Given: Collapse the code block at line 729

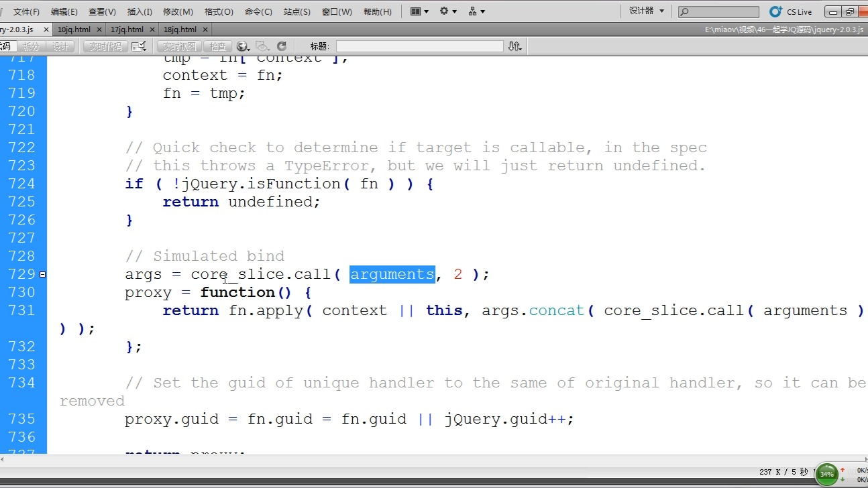Looking at the screenshot, I should (43, 274).
